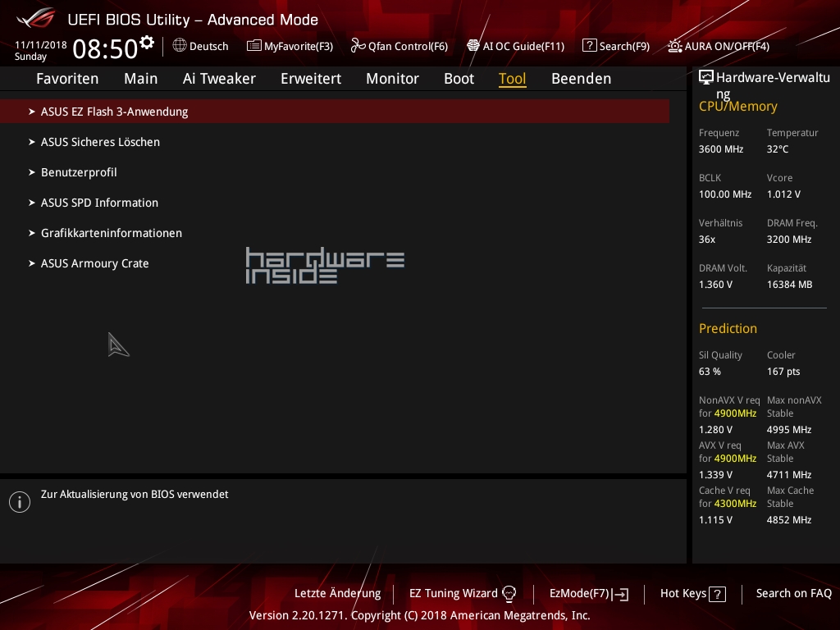Click the Search(F9) question mark icon
Screen dimensions: 840x630
(x=589, y=46)
